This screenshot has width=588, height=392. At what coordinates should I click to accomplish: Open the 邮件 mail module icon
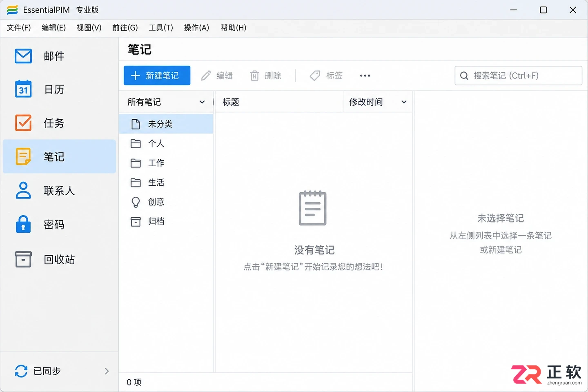coord(23,56)
